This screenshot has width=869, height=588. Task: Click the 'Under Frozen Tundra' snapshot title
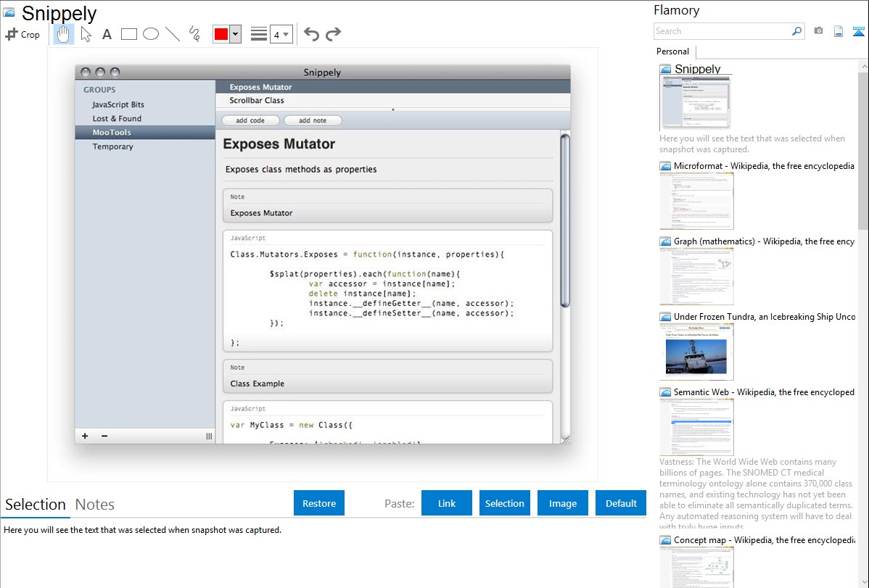click(765, 316)
